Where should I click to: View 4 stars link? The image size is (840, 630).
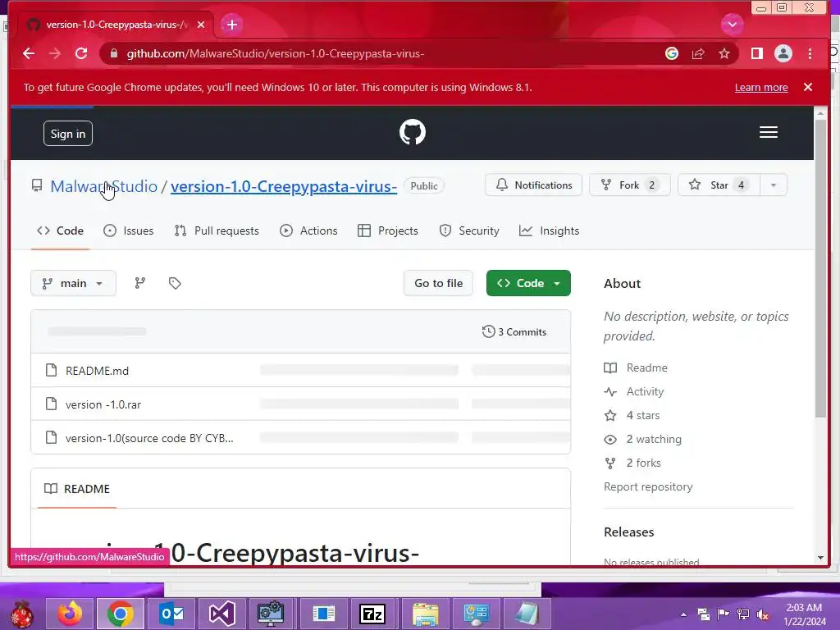point(632,416)
